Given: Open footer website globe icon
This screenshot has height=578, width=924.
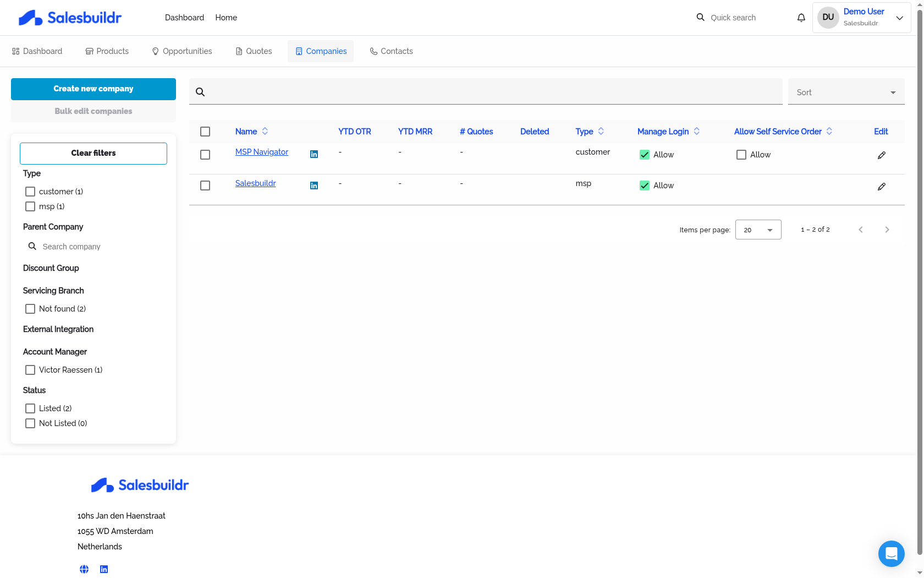Looking at the screenshot, I should coord(84,569).
